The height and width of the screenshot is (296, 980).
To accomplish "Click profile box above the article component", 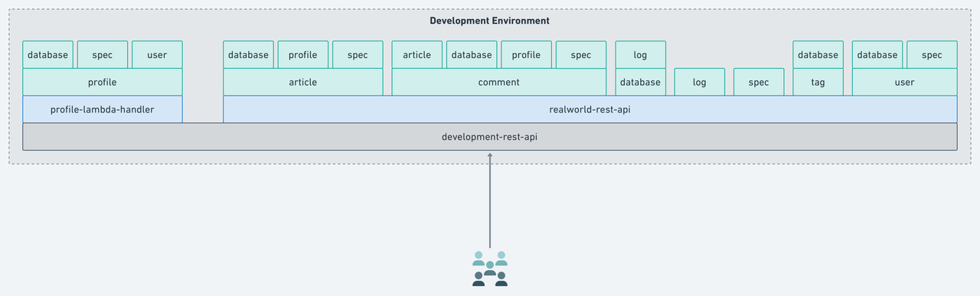I will point(303,55).
